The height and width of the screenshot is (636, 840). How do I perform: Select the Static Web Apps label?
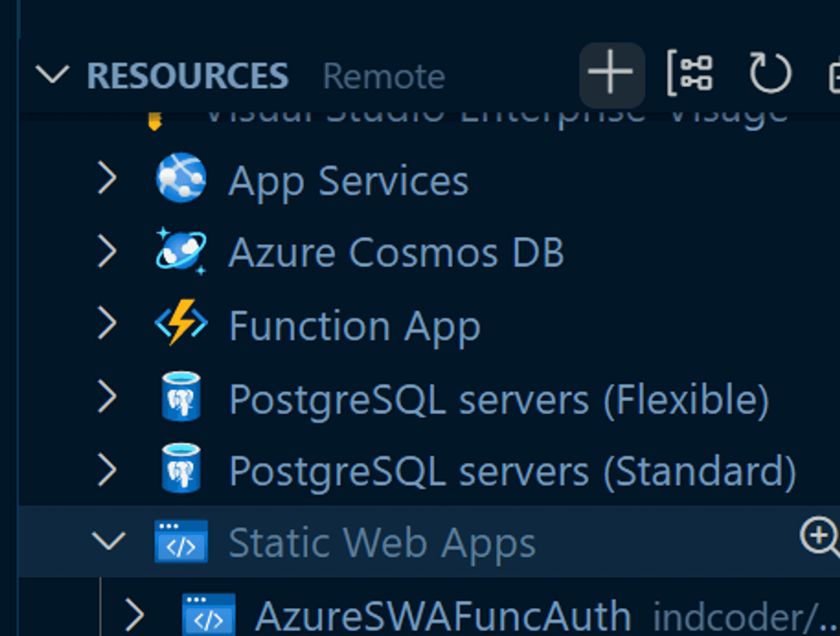[382, 544]
